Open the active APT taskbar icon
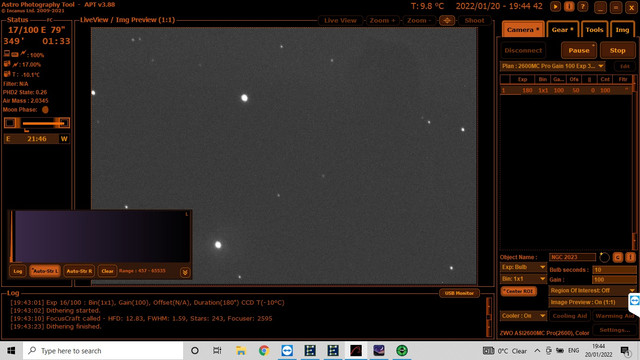 356,351
